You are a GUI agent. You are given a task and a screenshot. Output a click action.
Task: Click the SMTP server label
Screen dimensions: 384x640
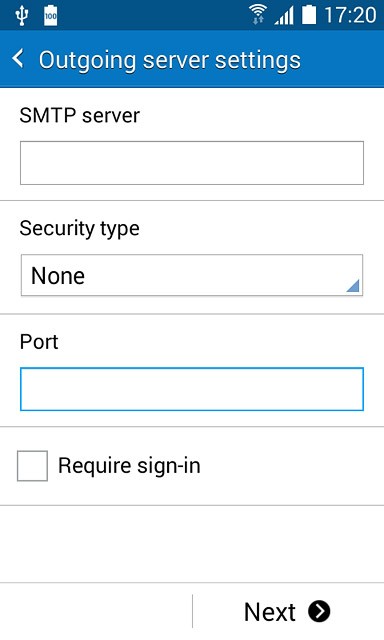(80, 116)
